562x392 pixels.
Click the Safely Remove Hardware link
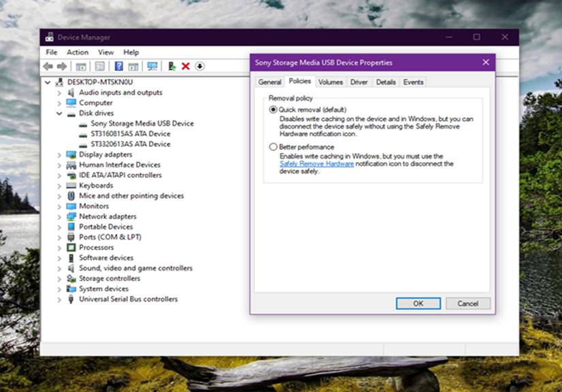pos(316,164)
